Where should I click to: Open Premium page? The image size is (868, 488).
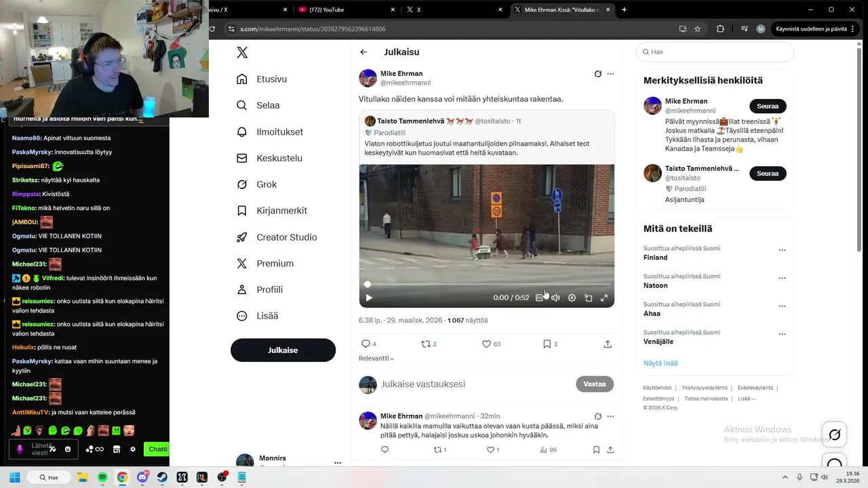[264, 264]
